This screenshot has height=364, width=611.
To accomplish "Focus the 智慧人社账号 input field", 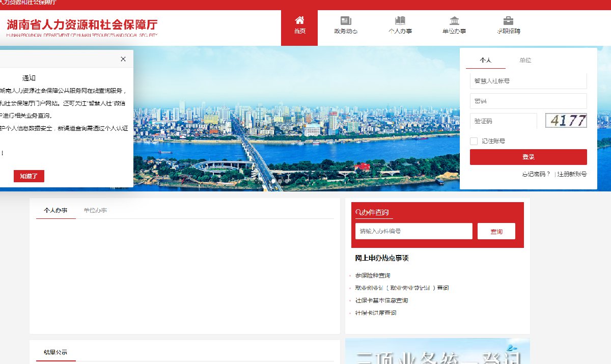I will pyautogui.click(x=529, y=81).
